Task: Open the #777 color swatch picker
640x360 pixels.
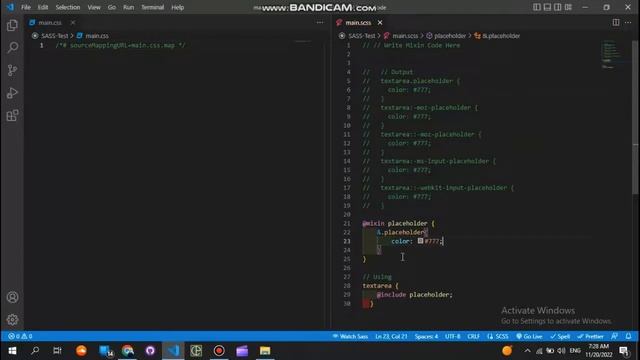Action: point(420,241)
